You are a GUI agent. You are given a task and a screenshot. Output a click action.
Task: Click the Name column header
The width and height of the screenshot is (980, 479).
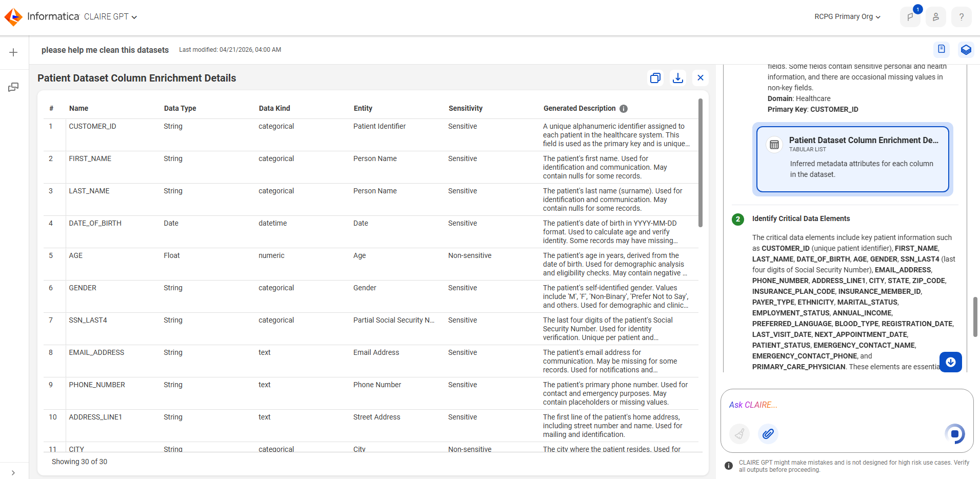pyautogui.click(x=79, y=108)
